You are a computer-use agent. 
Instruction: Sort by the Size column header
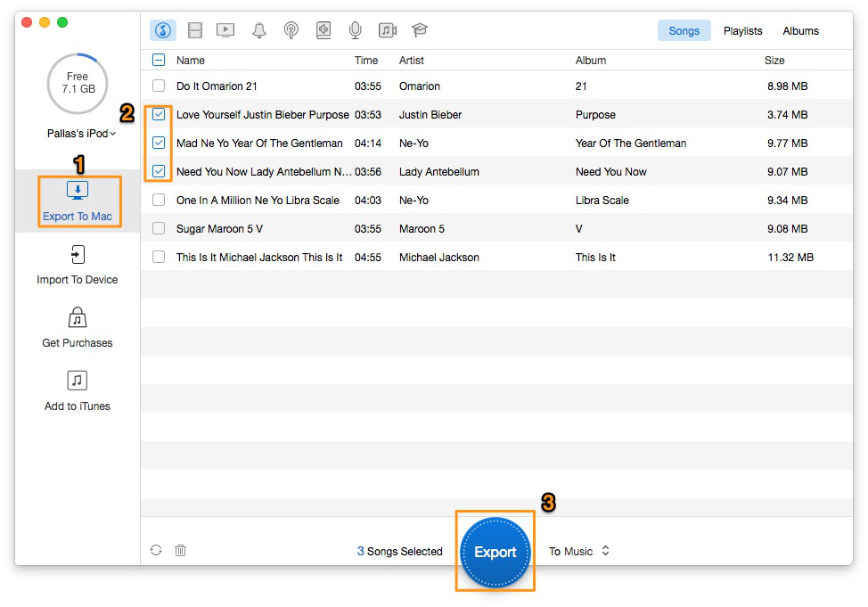point(774,61)
